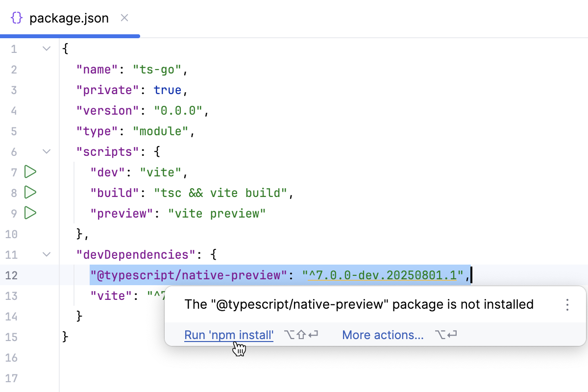Screen dimensions: 588x392
Task: Open "More actions..." in the popup
Action: point(383,335)
